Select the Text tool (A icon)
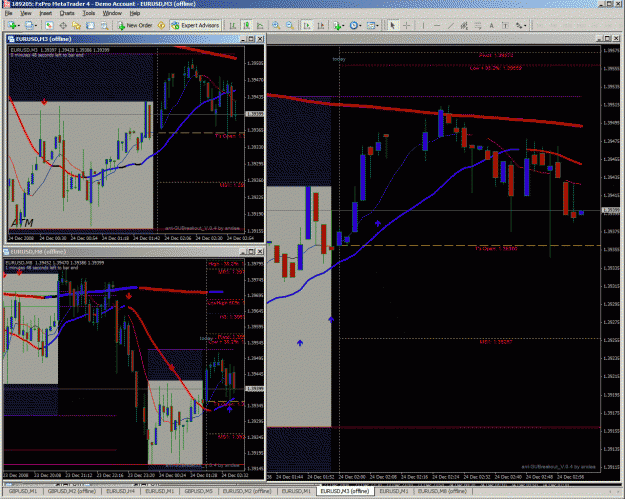This screenshot has height=499, width=625. [491, 26]
